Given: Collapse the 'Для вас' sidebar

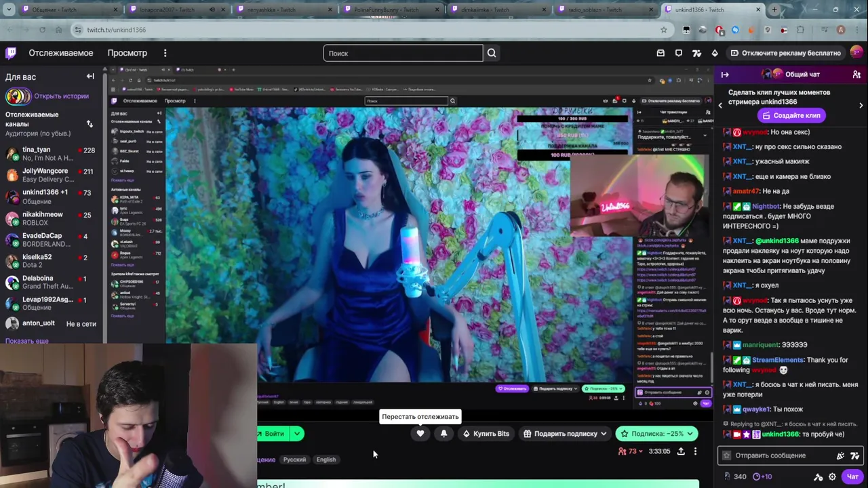Looking at the screenshot, I should pyautogui.click(x=90, y=77).
